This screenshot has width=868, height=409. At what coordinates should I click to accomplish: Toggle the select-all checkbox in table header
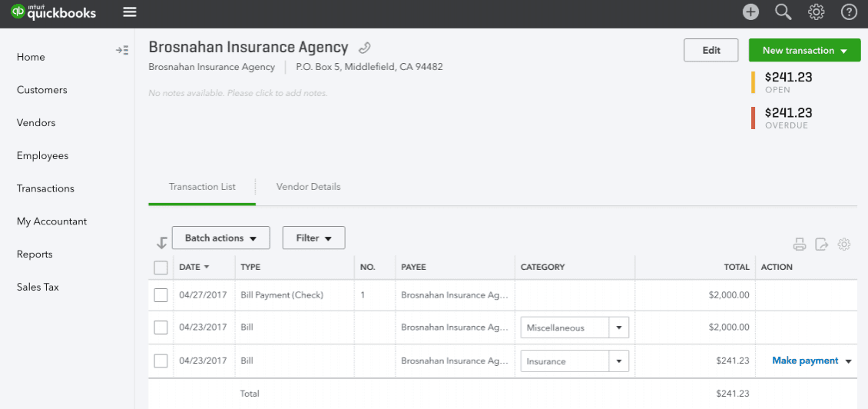161,268
